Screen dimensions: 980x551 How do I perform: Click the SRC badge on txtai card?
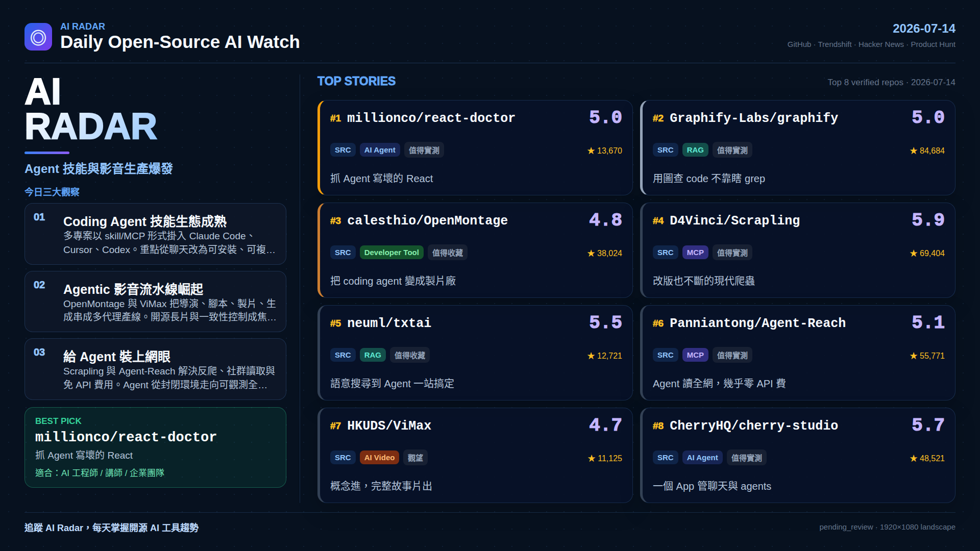tap(343, 355)
